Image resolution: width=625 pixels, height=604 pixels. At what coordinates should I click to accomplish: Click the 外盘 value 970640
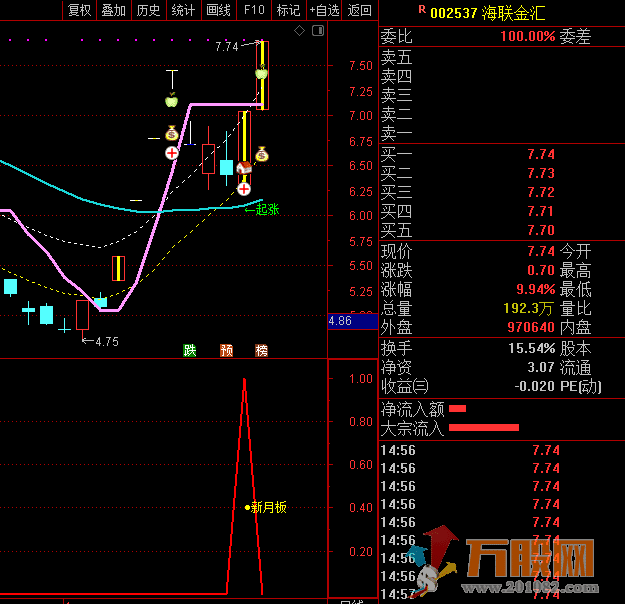pyautogui.click(x=531, y=327)
